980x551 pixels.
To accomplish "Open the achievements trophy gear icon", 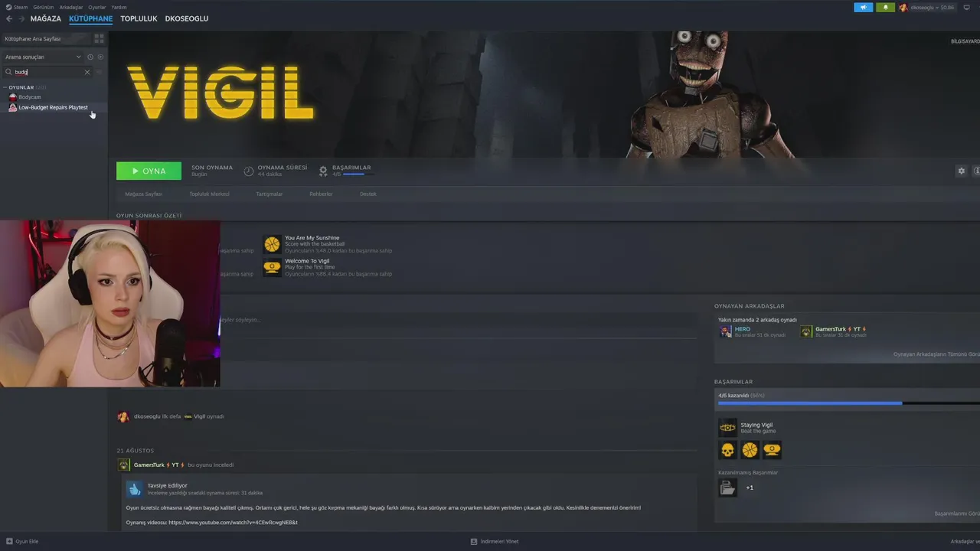I will 323,171.
